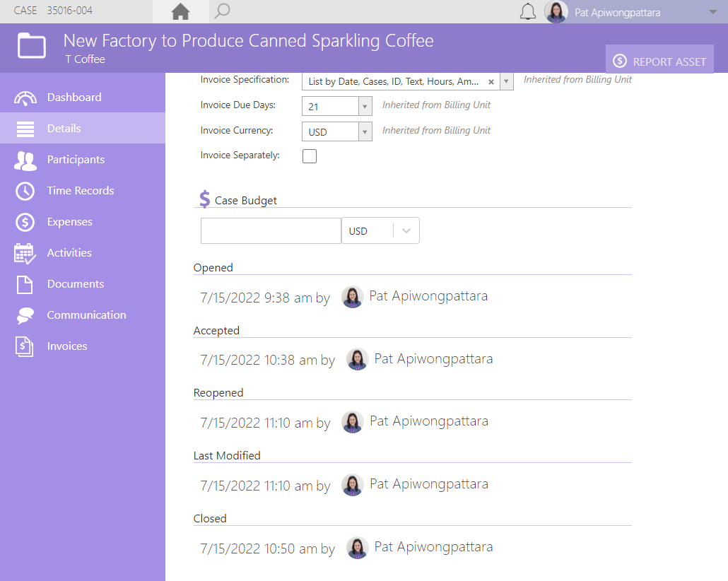This screenshot has width=728, height=581.
Task: Open Activities section
Action: coord(83,252)
